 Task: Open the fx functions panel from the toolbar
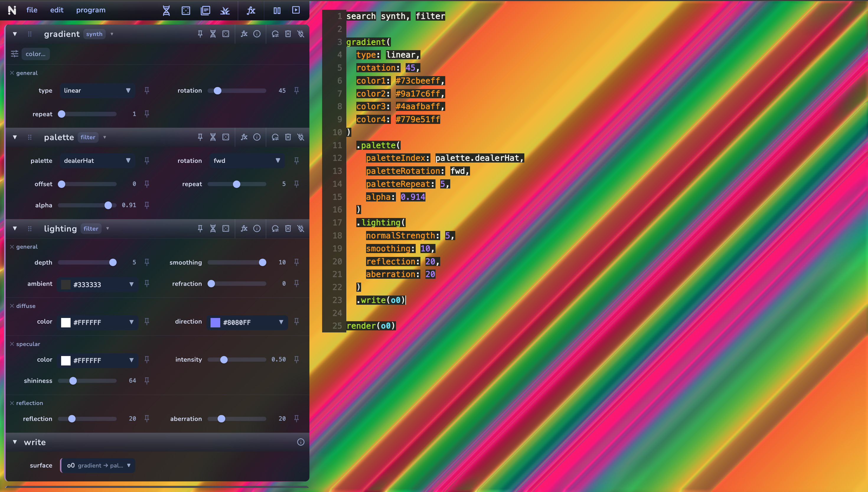pyautogui.click(x=251, y=11)
